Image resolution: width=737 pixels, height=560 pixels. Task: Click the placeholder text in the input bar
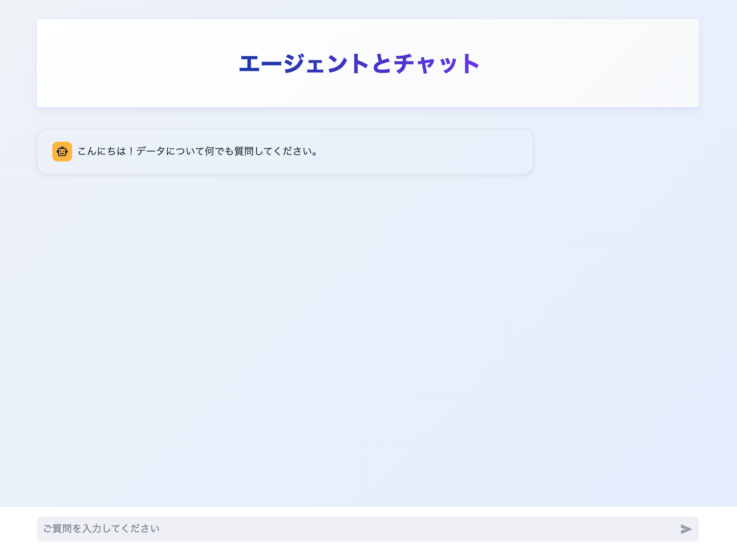click(101, 529)
